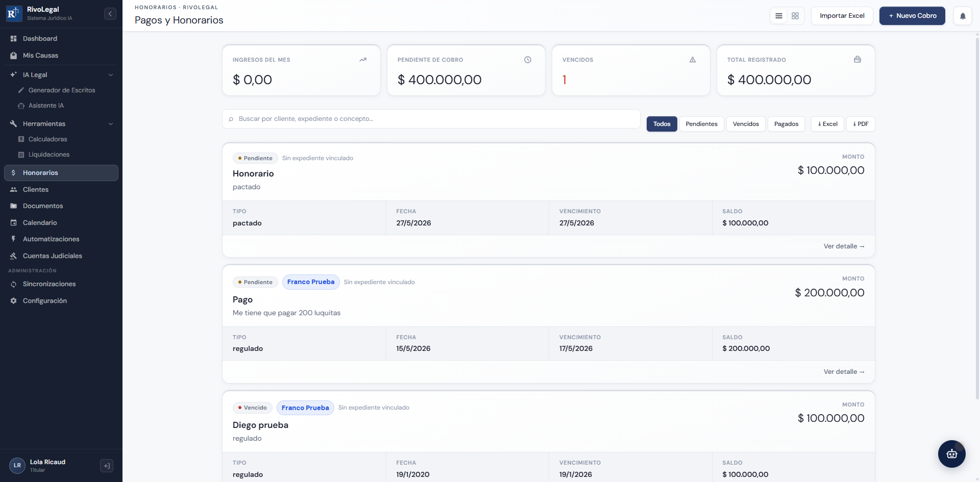Export the list to PDF
This screenshot has height=482, width=980.
click(x=861, y=124)
